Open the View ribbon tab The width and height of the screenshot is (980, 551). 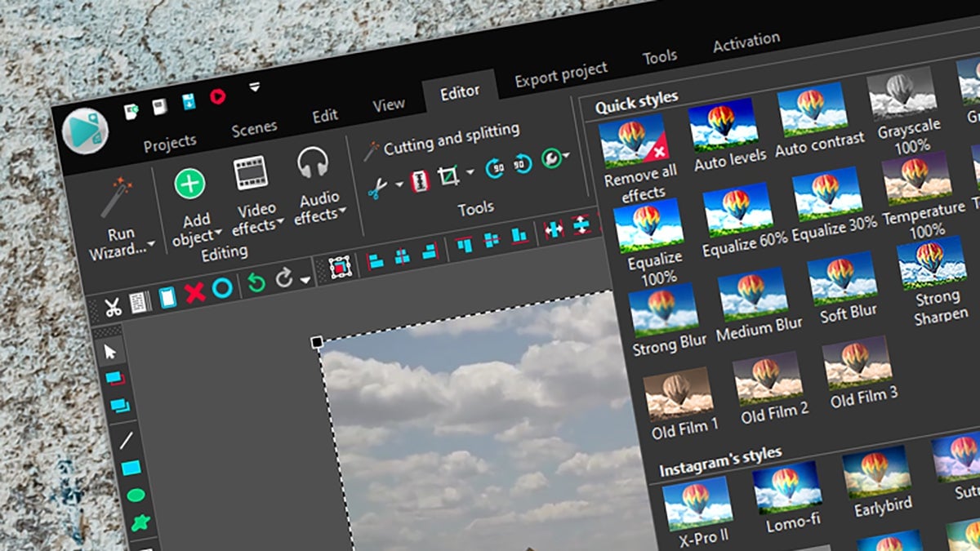(x=389, y=105)
